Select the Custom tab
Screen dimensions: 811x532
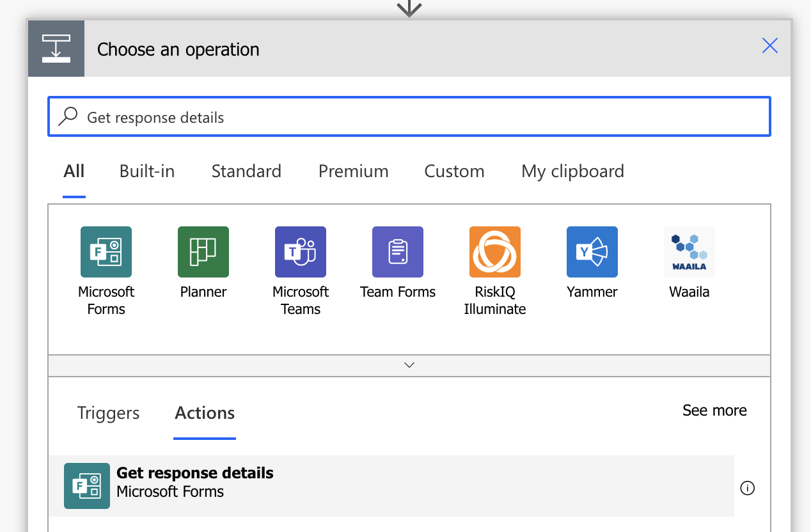pos(455,171)
